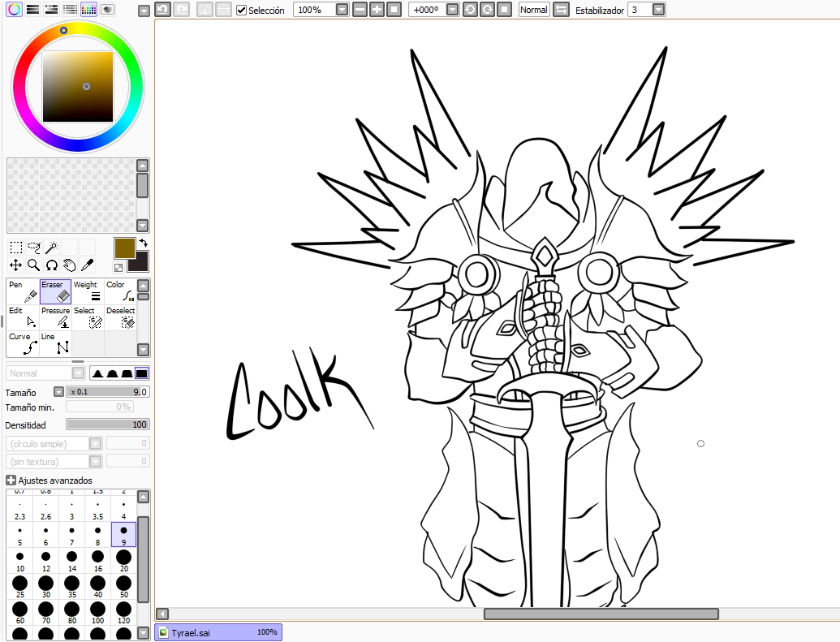The image size is (840, 642).
Task: Open the dropdown arrow beside the panel icons
Action: click(x=144, y=11)
